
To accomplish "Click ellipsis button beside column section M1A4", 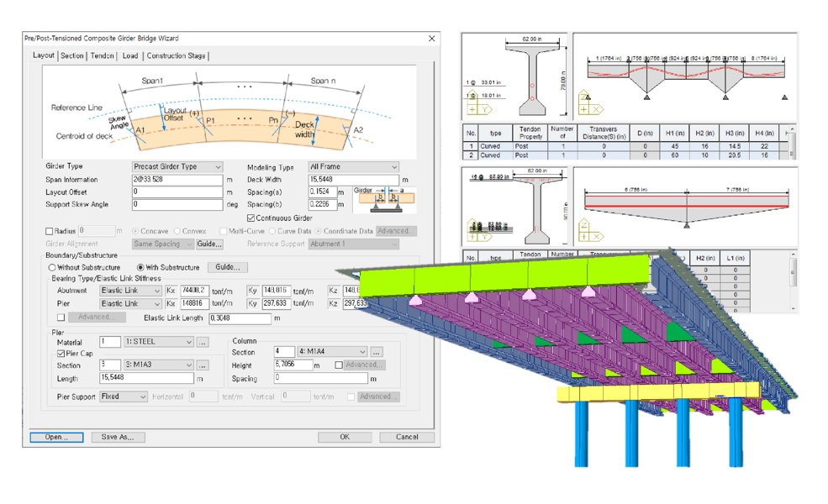I will tap(376, 352).
